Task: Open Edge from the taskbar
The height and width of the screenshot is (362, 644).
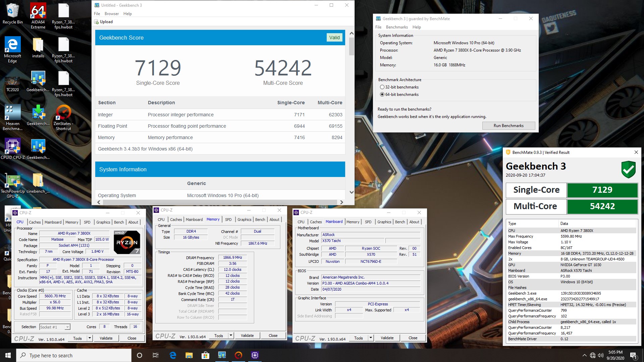Action: pos(173,355)
